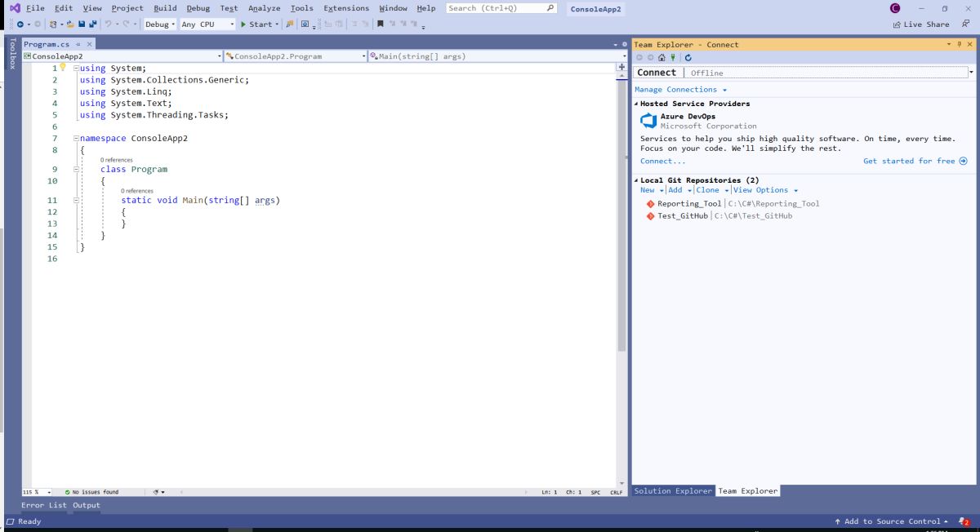Open the vertical Toolbox side tab
The width and height of the screenshot is (980, 532).
[11, 53]
